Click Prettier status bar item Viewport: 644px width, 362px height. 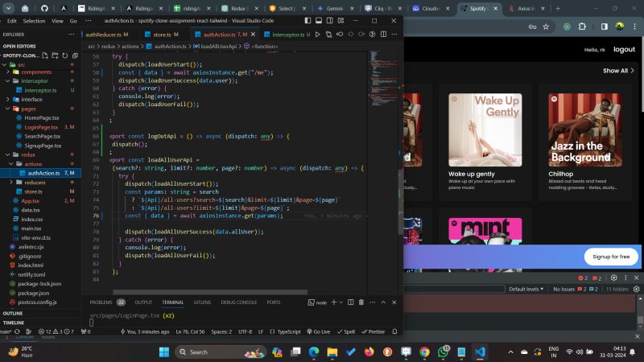point(373,331)
